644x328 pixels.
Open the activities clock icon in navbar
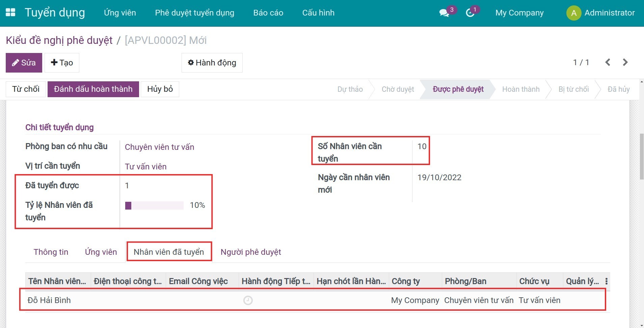point(470,13)
